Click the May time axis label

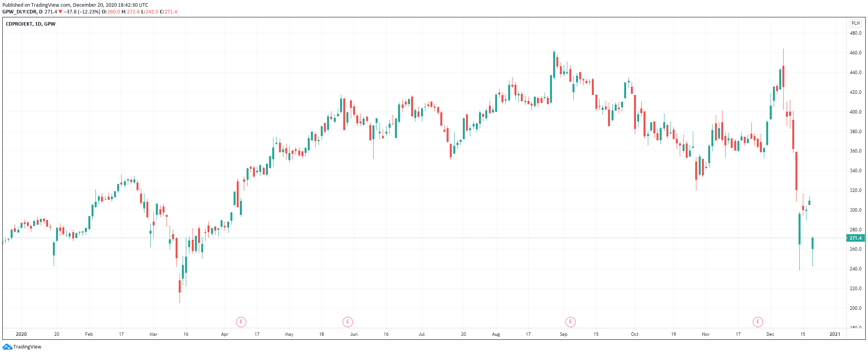[289, 334]
